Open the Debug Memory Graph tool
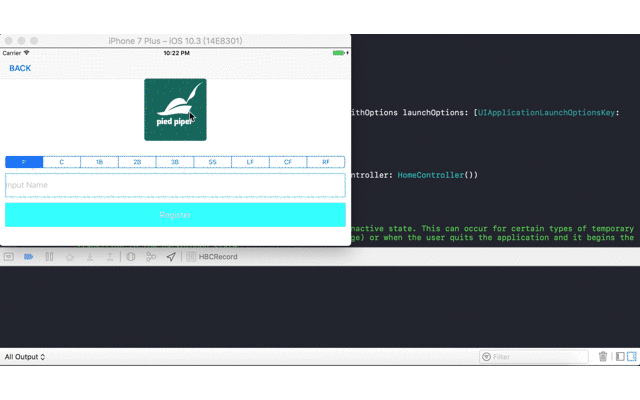This screenshot has width=640, height=400. tap(151, 257)
